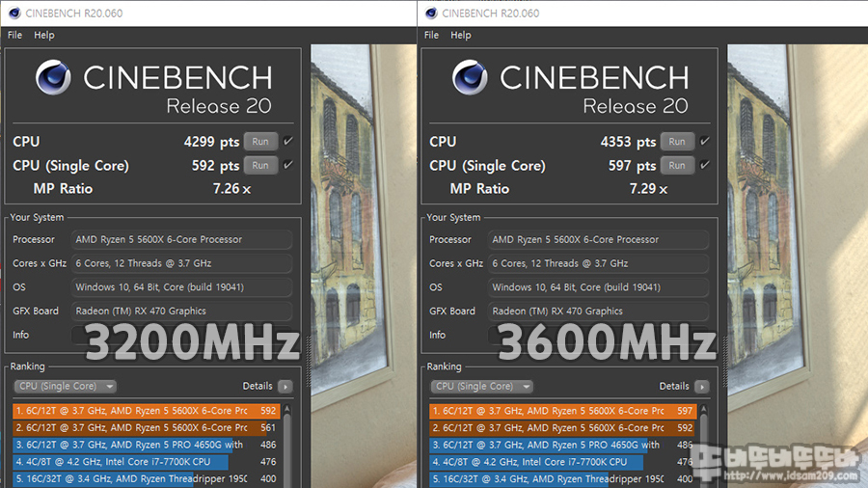Screen dimensions: 868x488
Task: Run the CPU Single Core test in the right window (597 pts)
Action: (677, 166)
